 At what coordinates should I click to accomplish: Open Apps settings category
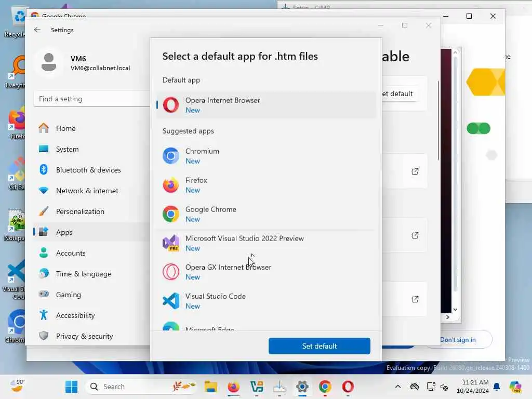pos(91,232)
